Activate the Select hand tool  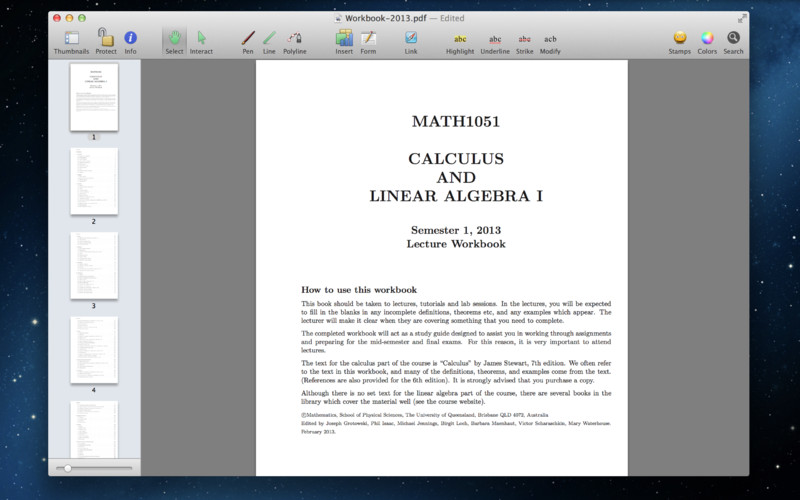[174, 42]
